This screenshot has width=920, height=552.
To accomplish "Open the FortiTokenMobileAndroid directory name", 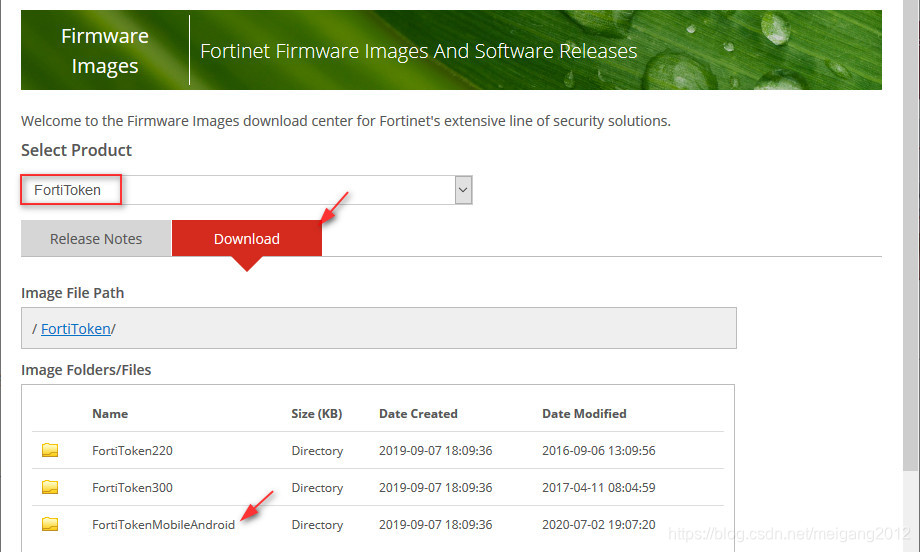I will pos(164,524).
